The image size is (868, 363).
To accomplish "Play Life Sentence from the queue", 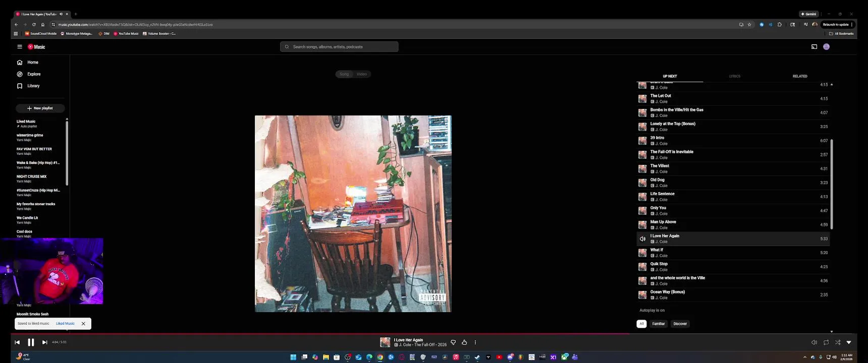I will [733, 197].
